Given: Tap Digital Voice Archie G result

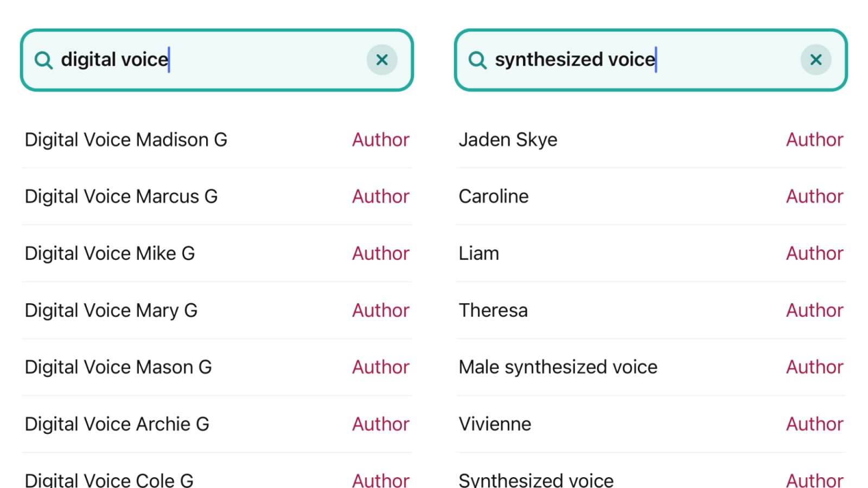Looking at the screenshot, I should point(117,424).
